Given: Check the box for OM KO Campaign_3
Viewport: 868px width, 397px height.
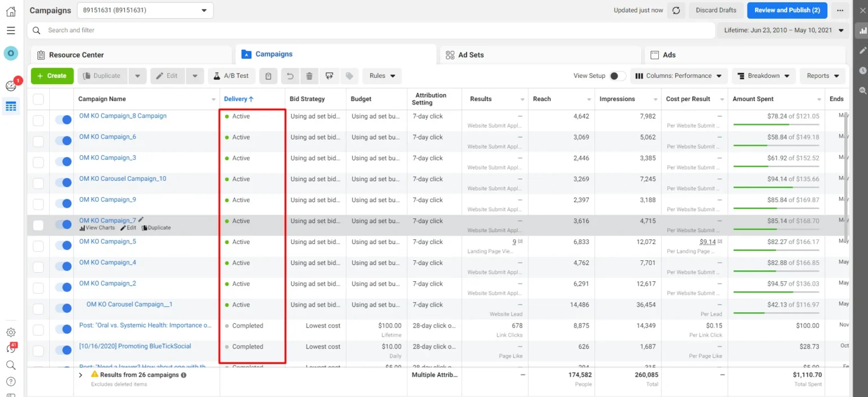Looking at the screenshot, I should [x=38, y=162].
